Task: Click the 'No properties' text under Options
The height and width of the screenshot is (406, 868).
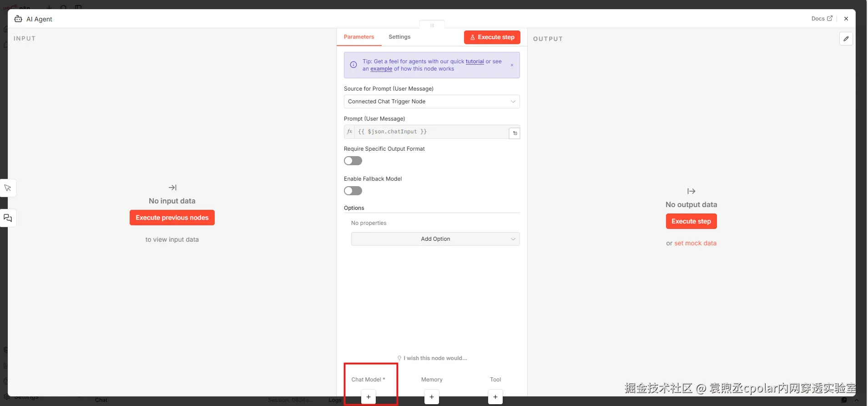Action: (x=368, y=223)
